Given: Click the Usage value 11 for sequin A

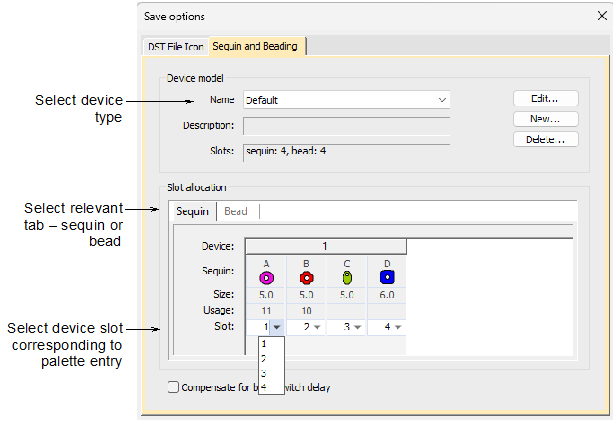Looking at the screenshot, I should click(x=266, y=311).
